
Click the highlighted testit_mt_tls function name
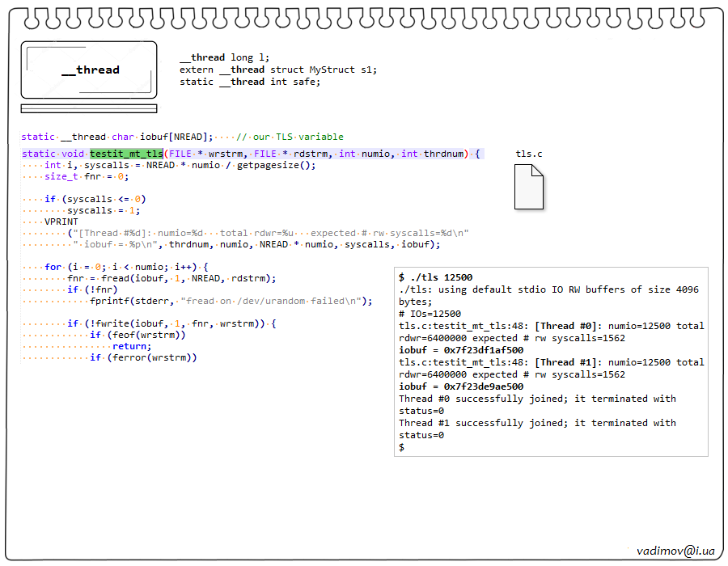(x=126, y=154)
